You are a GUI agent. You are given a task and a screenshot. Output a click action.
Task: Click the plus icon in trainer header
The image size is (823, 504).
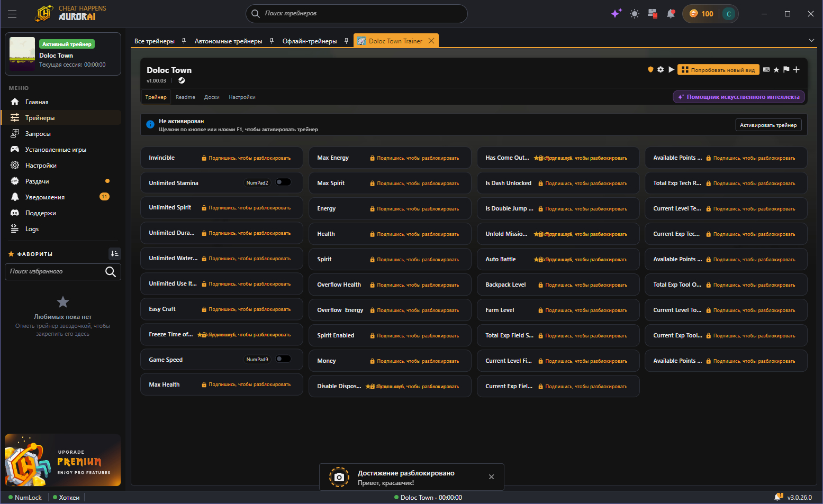point(796,69)
